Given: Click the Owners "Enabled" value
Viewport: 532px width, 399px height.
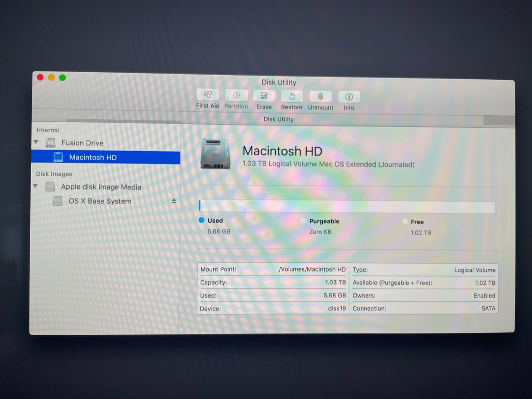Looking at the screenshot, I should tap(484, 296).
